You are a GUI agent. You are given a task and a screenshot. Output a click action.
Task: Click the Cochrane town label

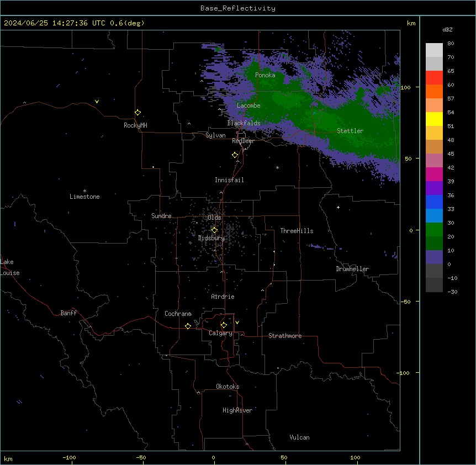point(178,314)
